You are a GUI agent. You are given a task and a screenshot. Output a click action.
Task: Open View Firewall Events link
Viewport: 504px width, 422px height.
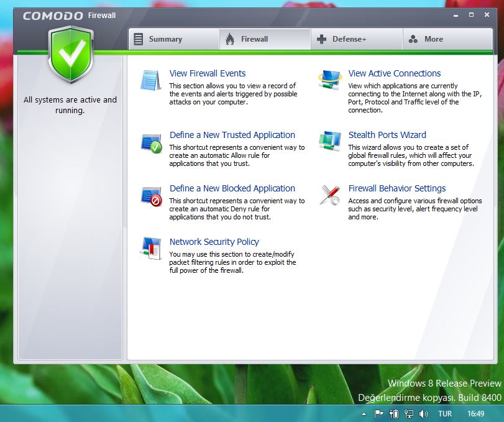click(x=208, y=73)
